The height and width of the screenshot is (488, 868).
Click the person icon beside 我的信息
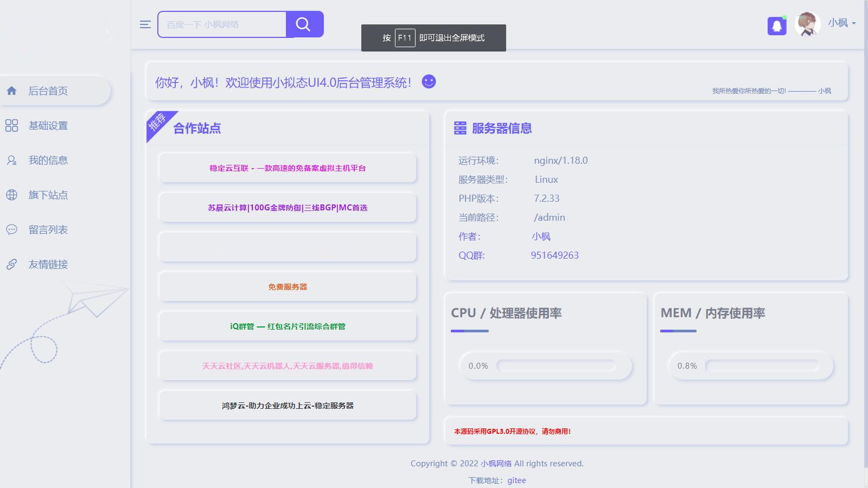12,160
